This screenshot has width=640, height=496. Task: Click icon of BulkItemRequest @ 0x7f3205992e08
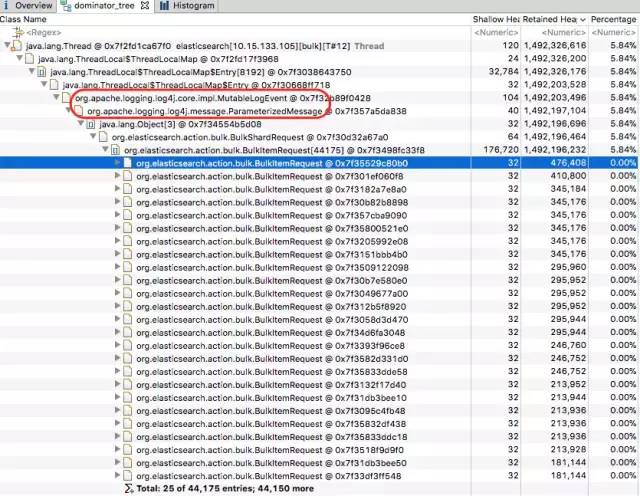[x=128, y=241]
